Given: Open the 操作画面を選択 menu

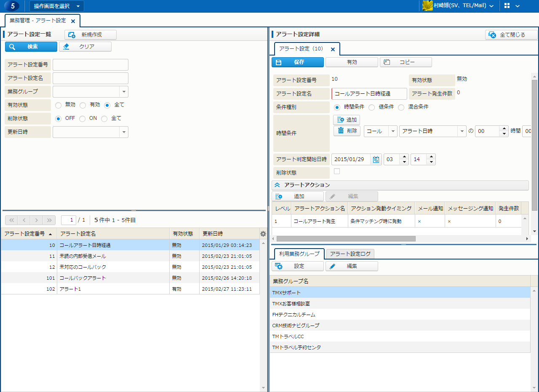Looking at the screenshot, I should 56,6.
